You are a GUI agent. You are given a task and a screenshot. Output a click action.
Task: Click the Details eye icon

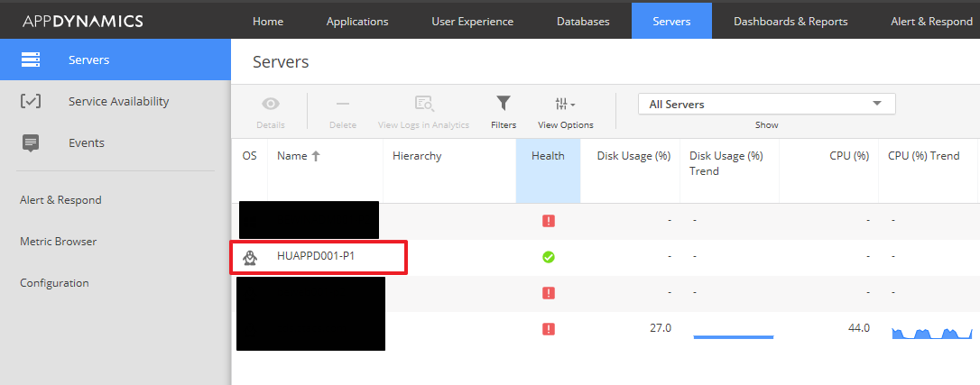point(271,104)
